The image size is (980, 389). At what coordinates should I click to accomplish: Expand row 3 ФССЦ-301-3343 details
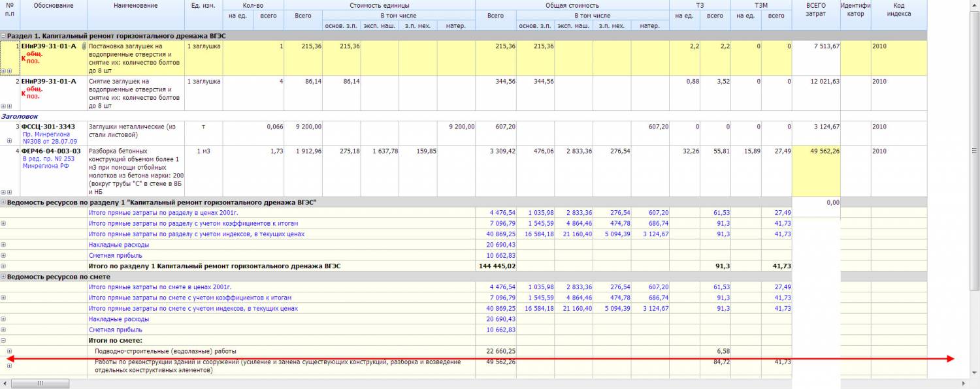pos(9,140)
